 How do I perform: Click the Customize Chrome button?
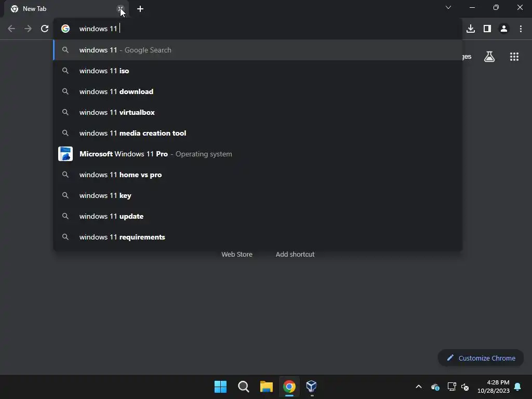(x=481, y=358)
